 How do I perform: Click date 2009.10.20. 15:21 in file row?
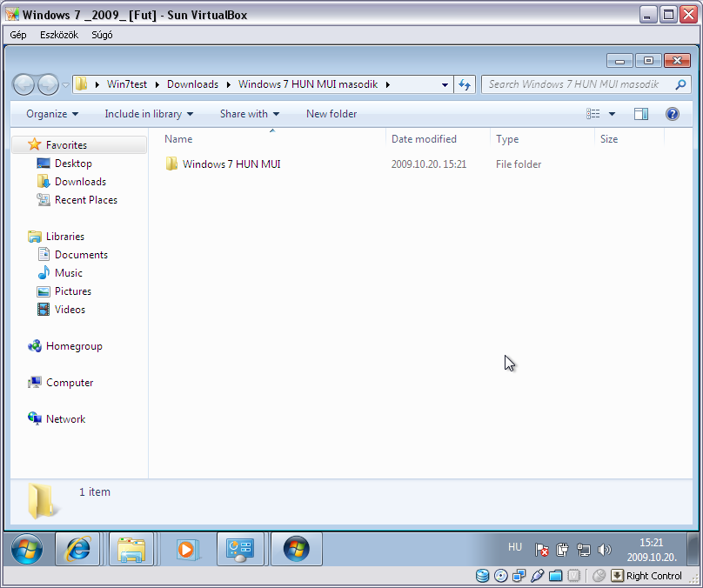[429, 164]
